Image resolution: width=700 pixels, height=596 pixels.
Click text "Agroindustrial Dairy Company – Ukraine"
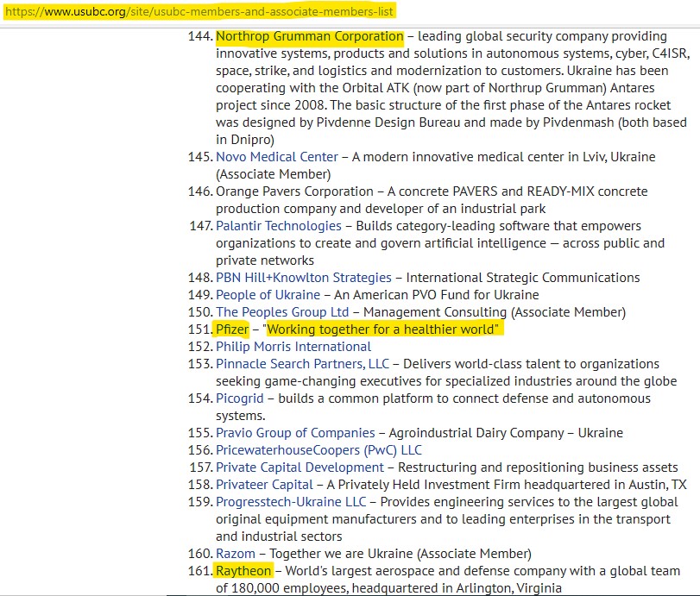tap(505, 433)
